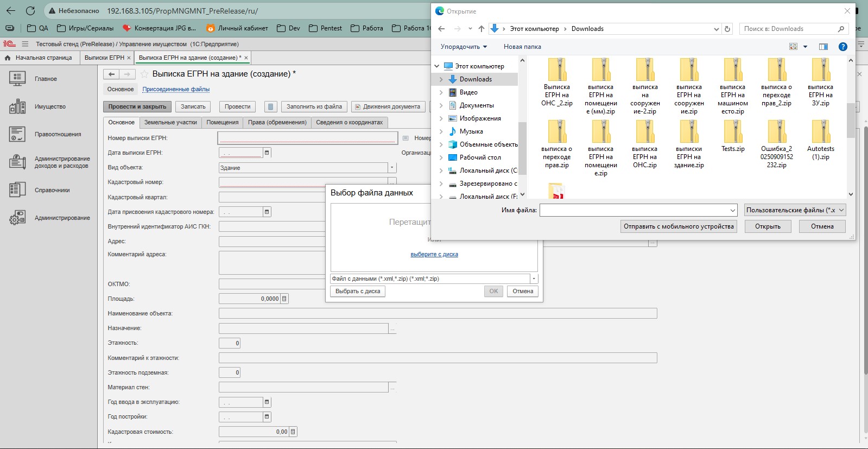Viewport: 868px width, 449px height.
Task: Click the refresh icon in file dialog address bar
Action: click(x=727, y=29)
